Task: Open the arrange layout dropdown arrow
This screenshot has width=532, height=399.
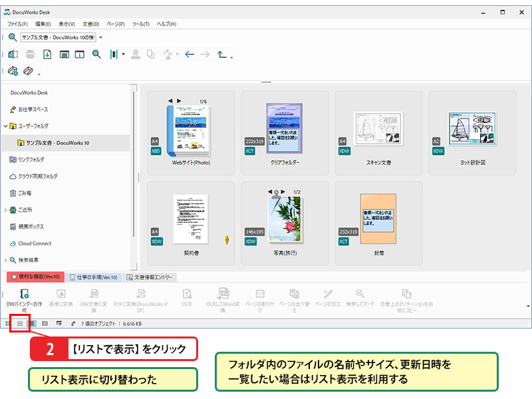Action: click(x=124, y=54)
